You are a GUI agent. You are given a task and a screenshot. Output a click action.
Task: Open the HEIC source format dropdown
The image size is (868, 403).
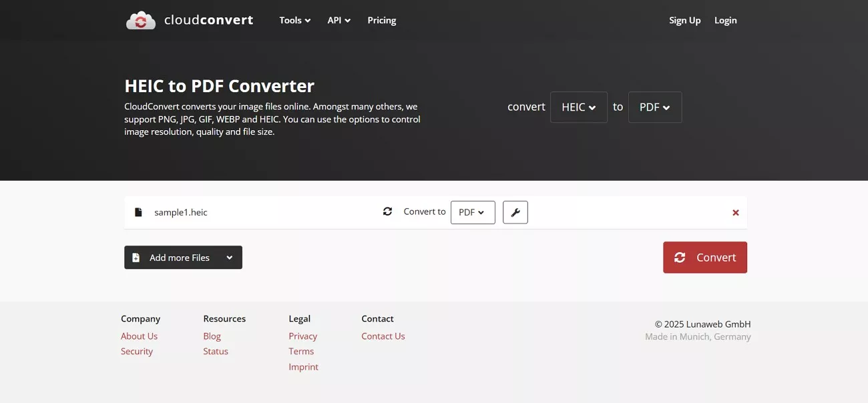click(578, 107)
